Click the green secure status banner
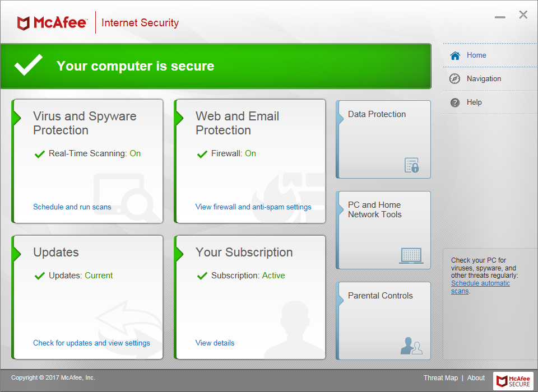The height and width of the screenshot is (392, 538). tap(216, 66)
